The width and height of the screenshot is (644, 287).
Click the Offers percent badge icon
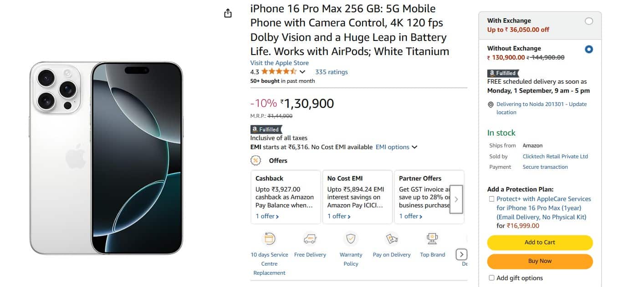pyautogui.click(x=256, y=161)
